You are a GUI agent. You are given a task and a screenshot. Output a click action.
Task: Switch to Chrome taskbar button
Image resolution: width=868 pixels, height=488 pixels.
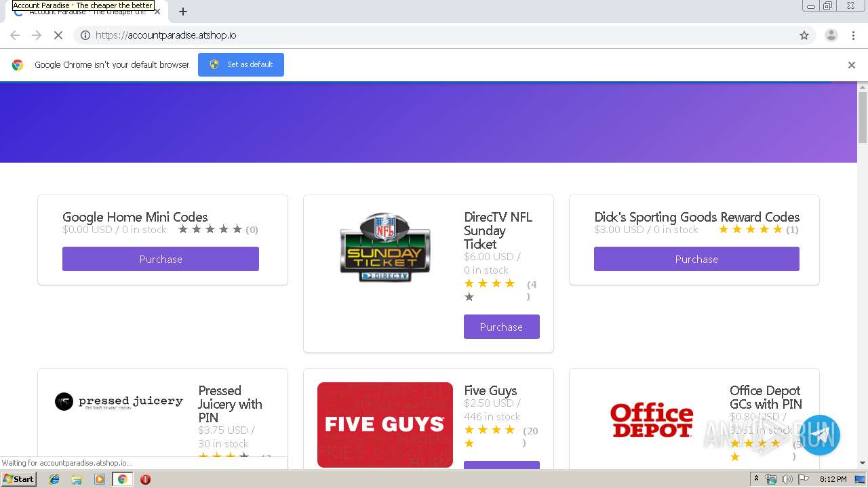(122, 479)
